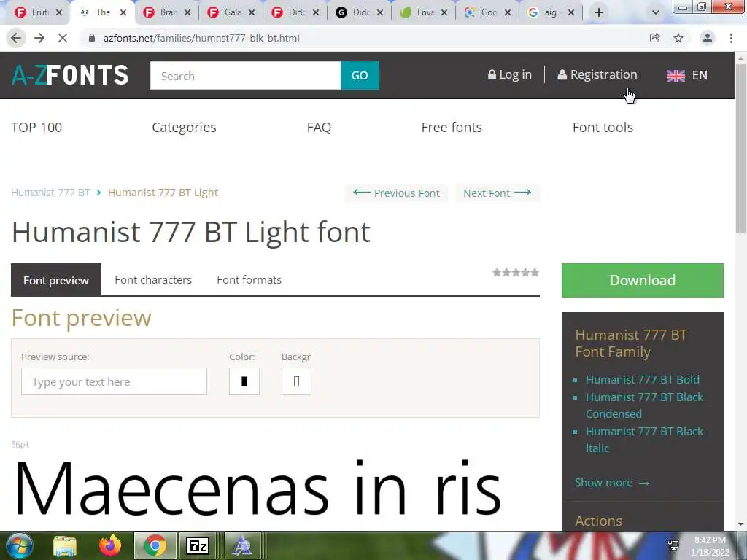747x560 pixels.
Task: Open the text Color swatch
Action: (244, 381)
